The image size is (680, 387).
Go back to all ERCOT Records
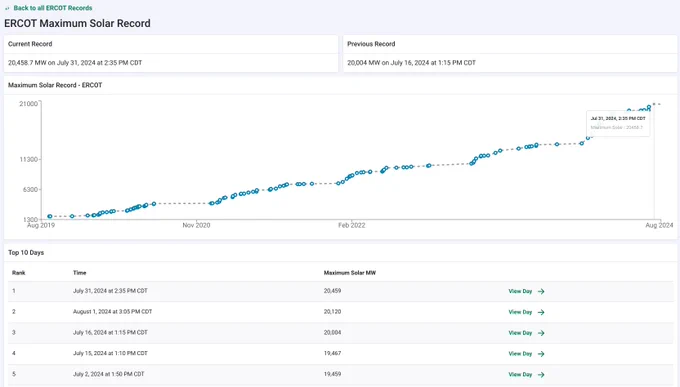[x=53, y=8]
